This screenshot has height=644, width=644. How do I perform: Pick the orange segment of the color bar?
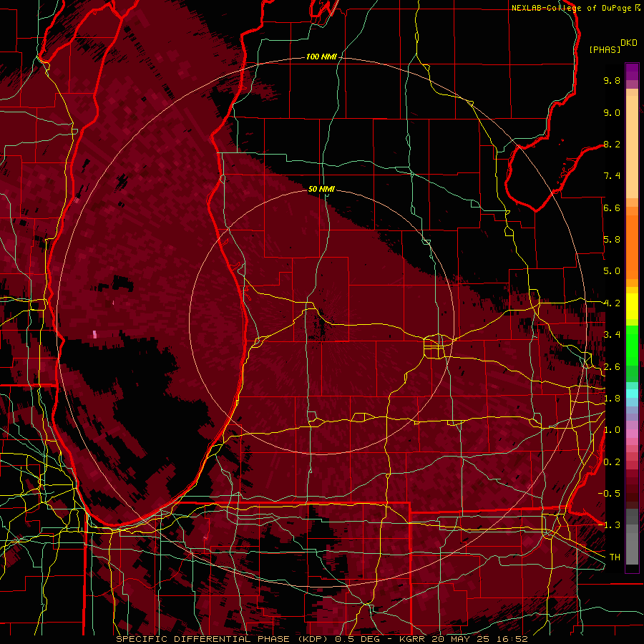pos(632,246)
